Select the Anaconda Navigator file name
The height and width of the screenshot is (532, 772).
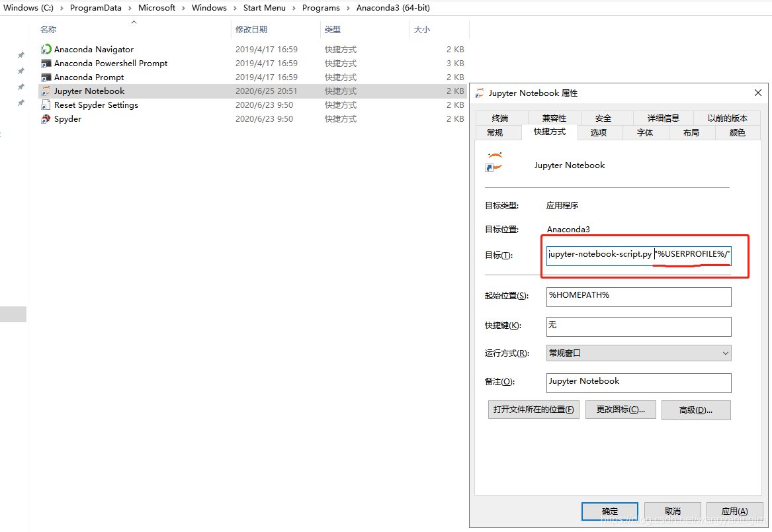tap(93, 49)
